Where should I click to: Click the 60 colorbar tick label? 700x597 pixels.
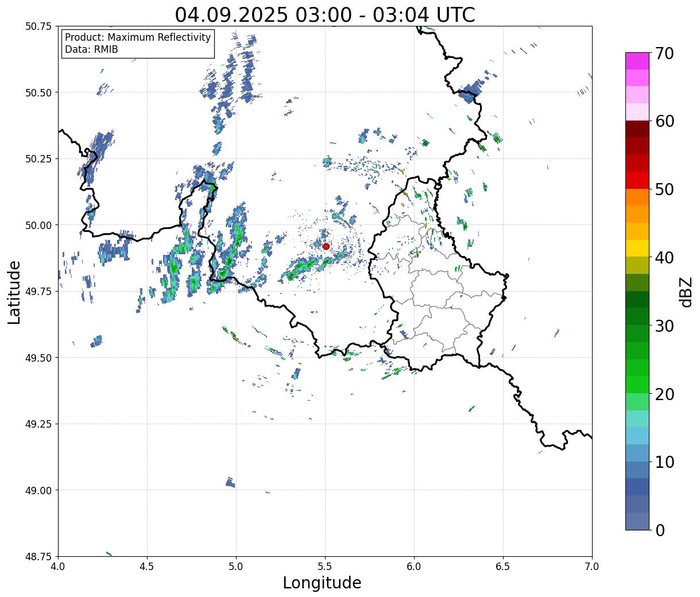(664, 121)
